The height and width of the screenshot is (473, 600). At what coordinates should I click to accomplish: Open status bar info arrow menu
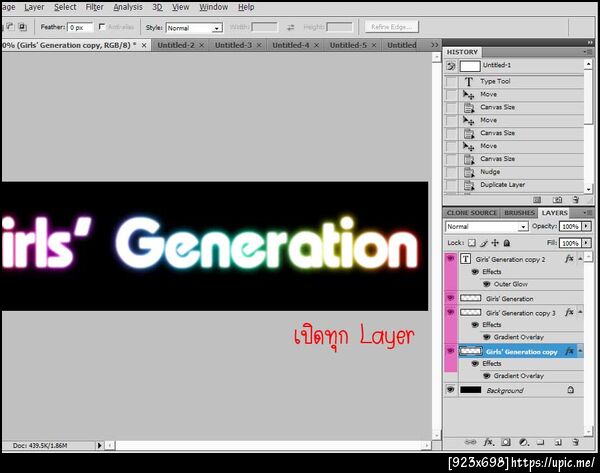pyautogui.click(x=99, y=445)
